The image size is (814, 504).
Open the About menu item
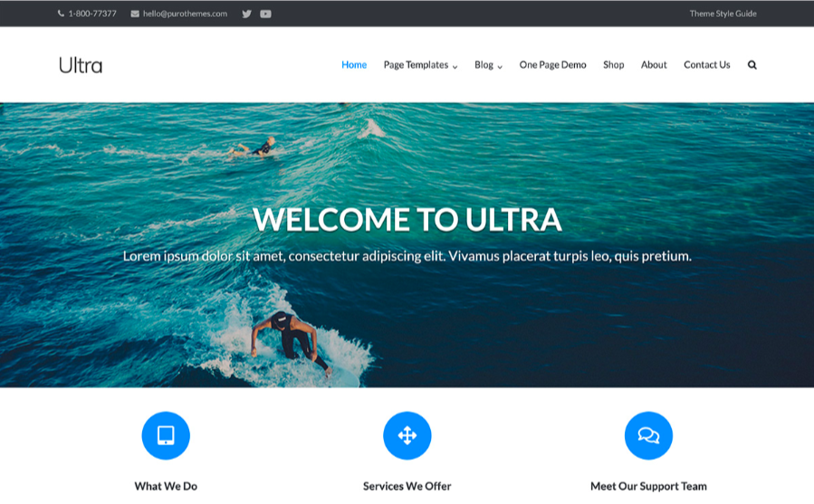(654, 65)
